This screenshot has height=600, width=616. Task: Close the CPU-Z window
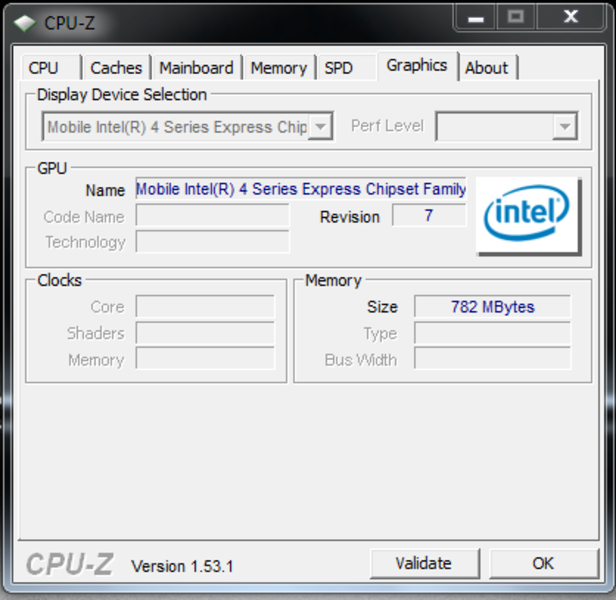(x=570, y=17)
